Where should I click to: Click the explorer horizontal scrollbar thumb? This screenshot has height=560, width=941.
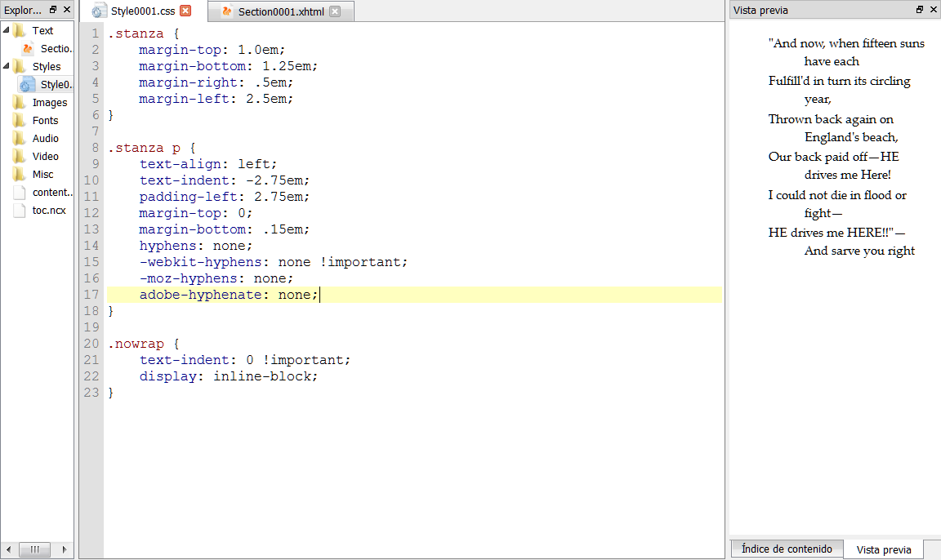[x=35, y=549]
